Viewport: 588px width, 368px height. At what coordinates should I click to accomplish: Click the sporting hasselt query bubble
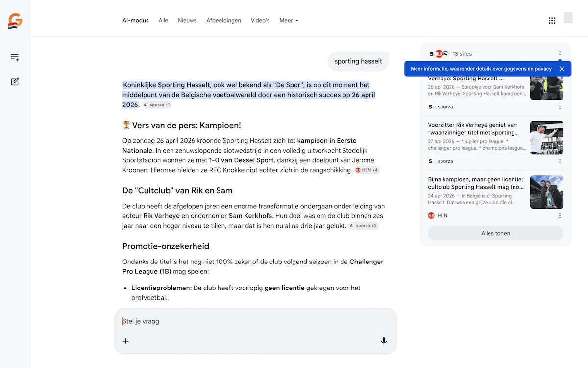358,61
